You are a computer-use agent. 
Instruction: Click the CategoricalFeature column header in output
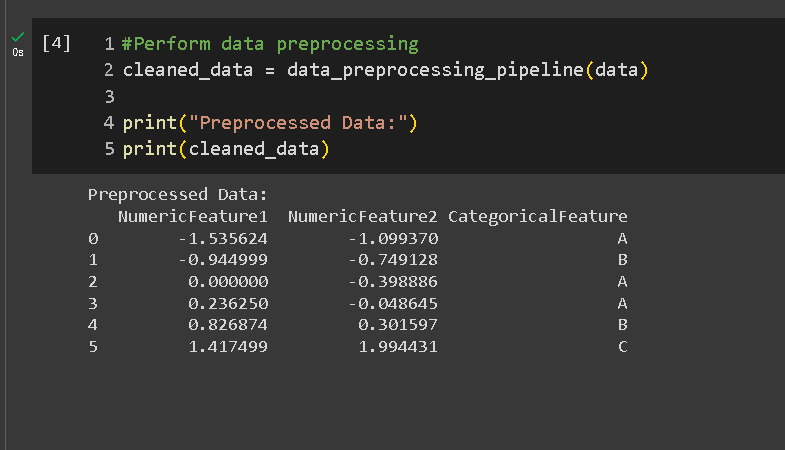538,216
